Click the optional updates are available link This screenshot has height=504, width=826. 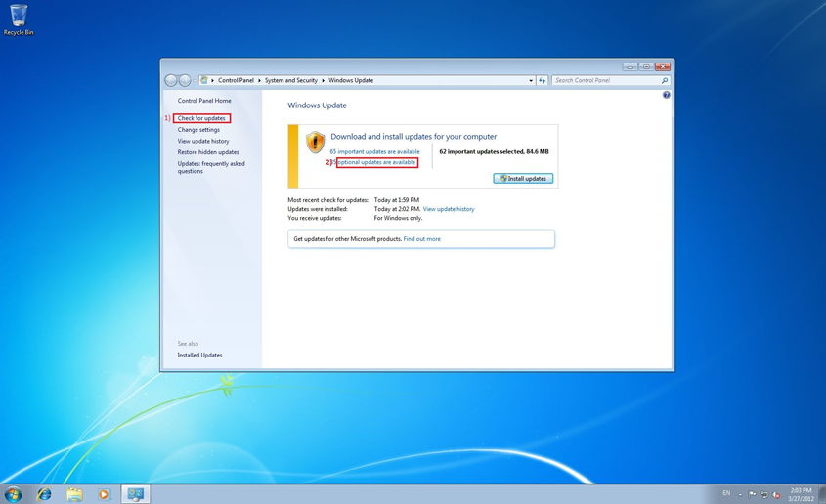click(x=377, y=162)
